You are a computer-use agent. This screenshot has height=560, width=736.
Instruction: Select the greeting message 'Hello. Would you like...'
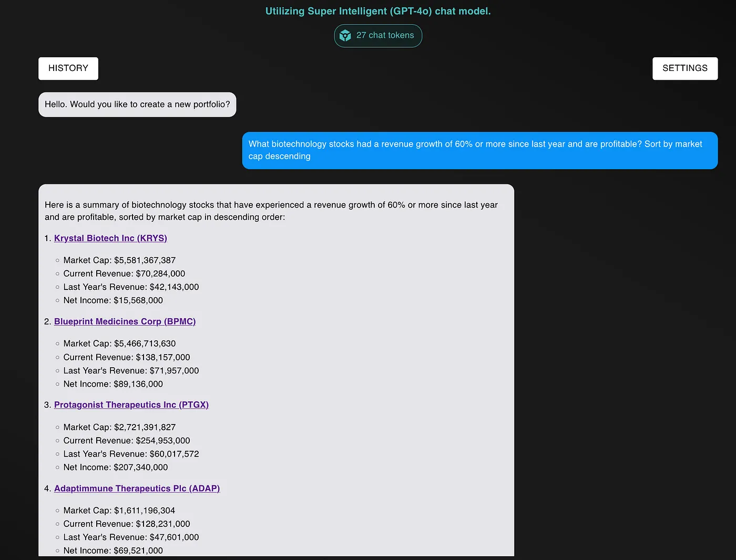click(x=137, y=105)
